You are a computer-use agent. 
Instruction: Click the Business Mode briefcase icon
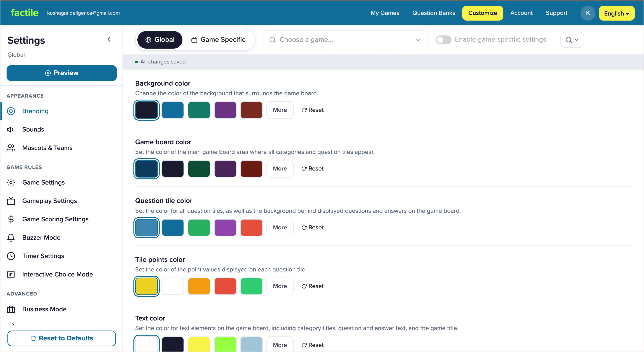11,309
